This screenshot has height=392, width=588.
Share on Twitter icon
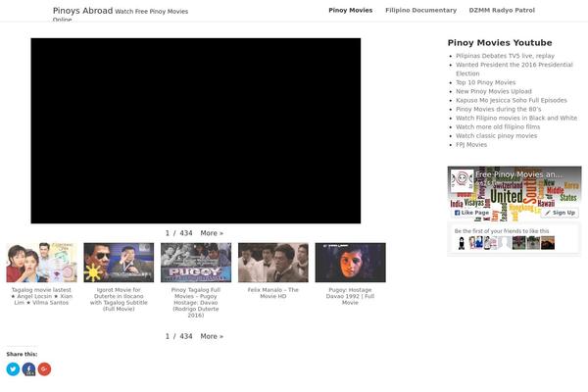tap(13, 369)
